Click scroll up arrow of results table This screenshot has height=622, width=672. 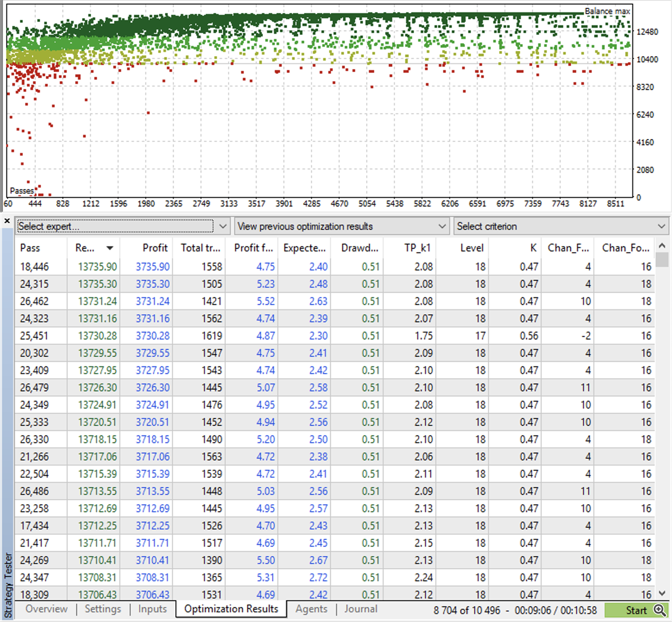click(662, 246)
